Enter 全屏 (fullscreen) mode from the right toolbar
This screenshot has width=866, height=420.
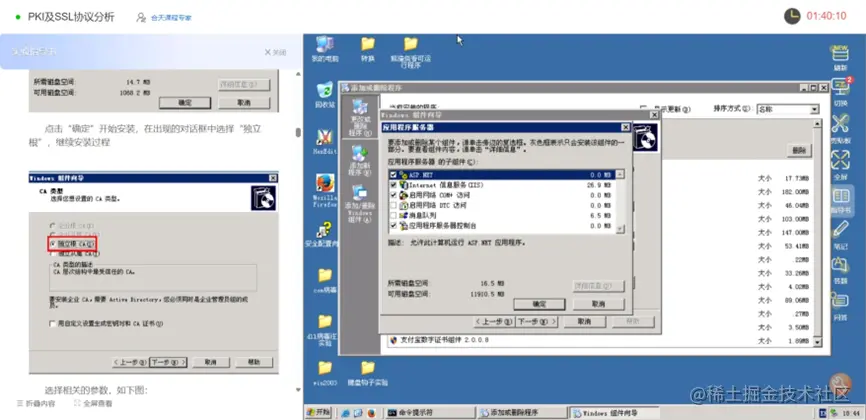(840, 165)
